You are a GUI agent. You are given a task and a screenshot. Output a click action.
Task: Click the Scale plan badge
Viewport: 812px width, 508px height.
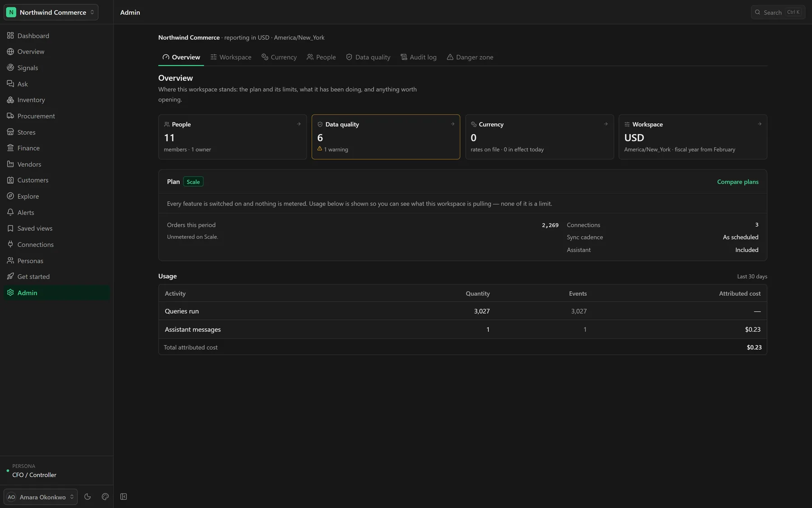coord(193,182)
